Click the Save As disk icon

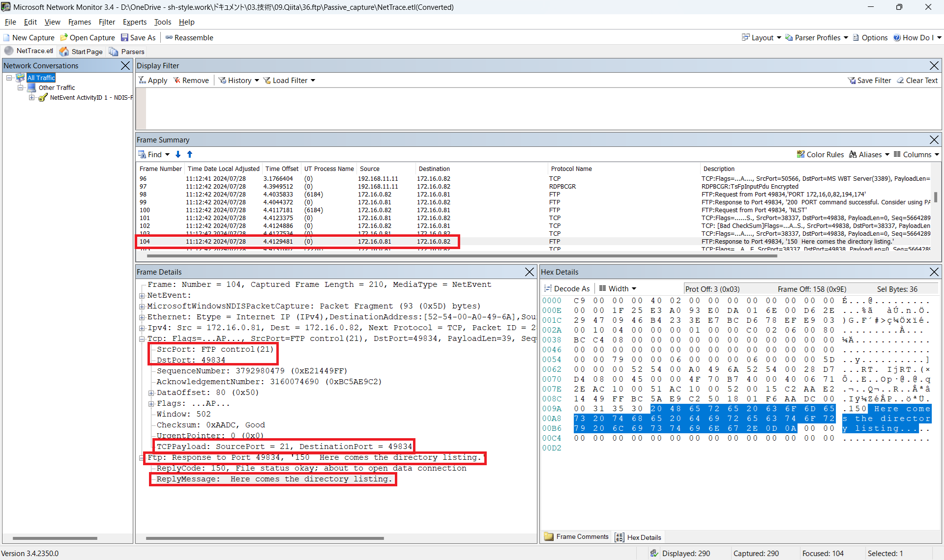(x=125, y=38)
